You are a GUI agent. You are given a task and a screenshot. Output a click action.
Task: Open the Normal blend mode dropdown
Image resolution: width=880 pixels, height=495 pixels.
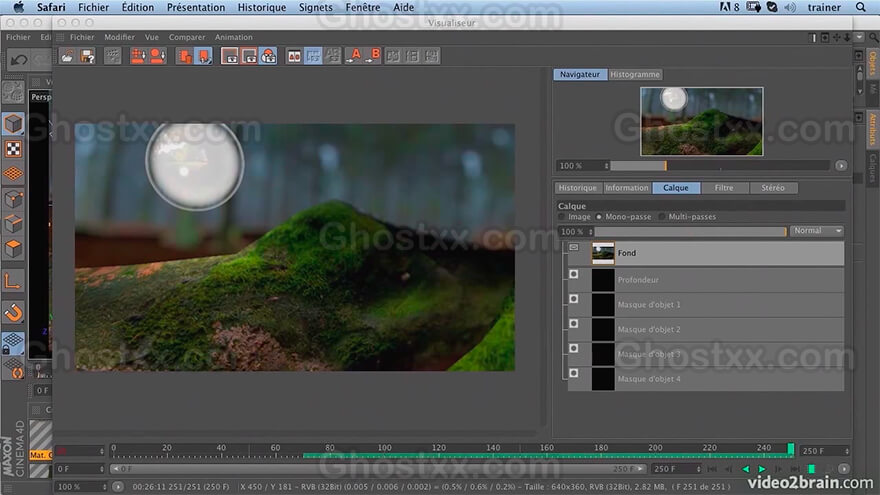817,231
